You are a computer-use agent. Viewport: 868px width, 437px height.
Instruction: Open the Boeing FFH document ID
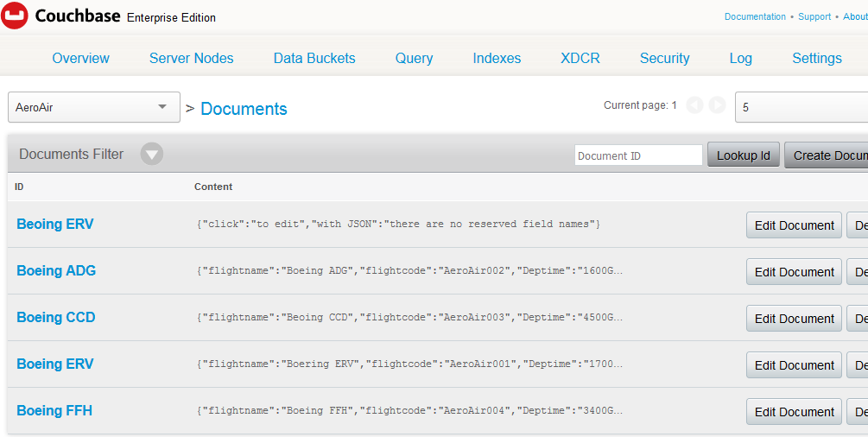54,410
